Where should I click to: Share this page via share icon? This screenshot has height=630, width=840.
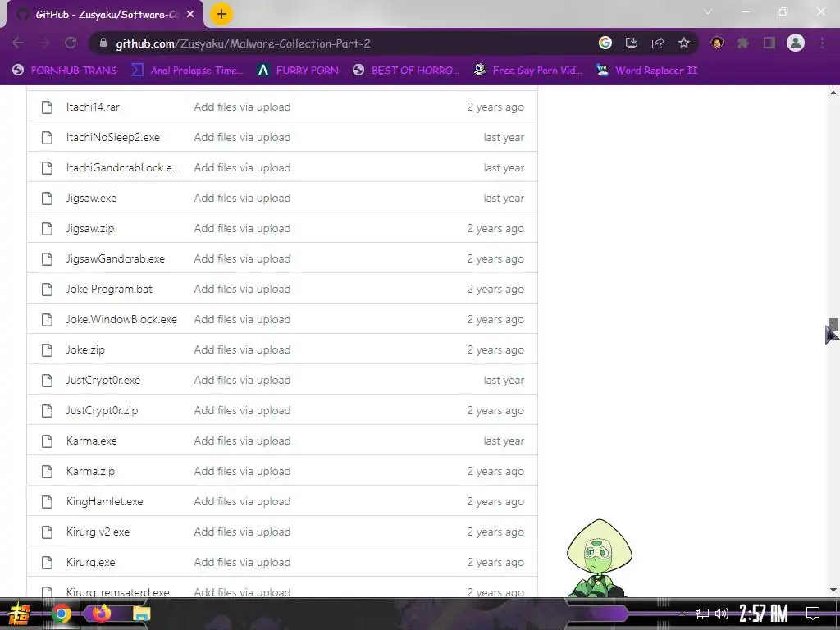[x=658, y=43]
